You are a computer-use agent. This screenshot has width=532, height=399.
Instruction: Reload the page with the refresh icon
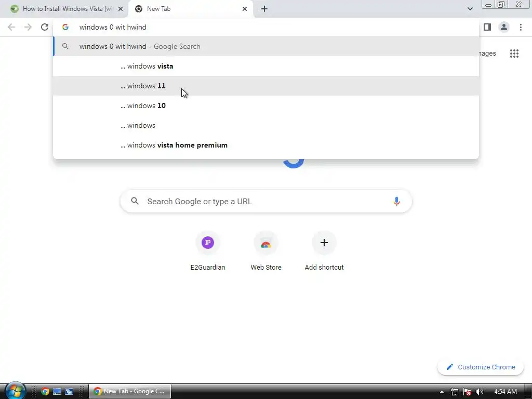pos(45,27)
